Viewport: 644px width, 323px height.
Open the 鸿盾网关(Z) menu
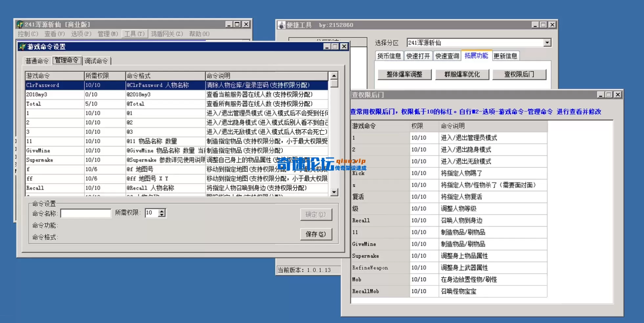point(167,34)
